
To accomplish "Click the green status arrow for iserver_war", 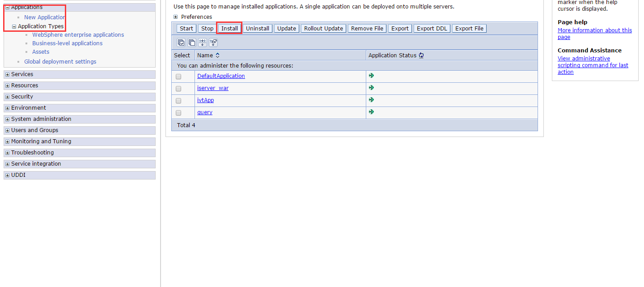I will point(371,88).
